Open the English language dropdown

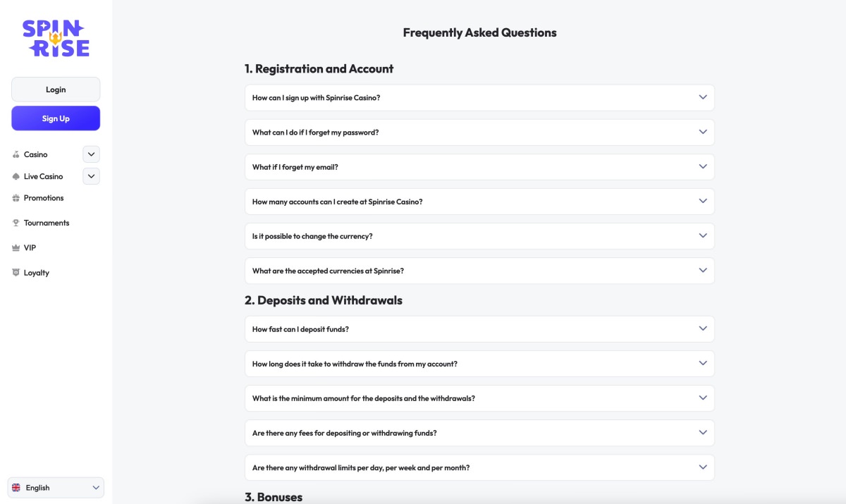coord(56,488)
